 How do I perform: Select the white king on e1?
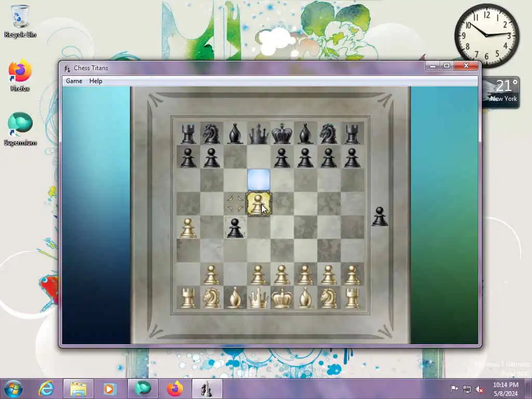282,298
